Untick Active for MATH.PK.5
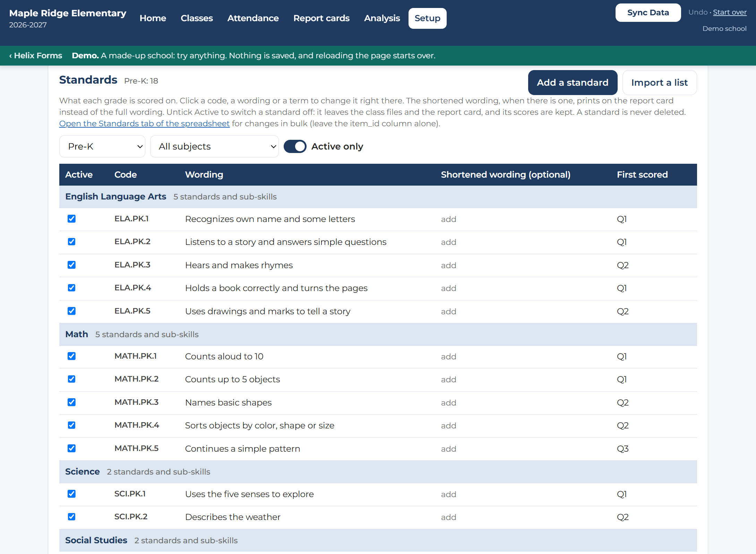Image resolution: width=756 pixels, height=554 pixels. [x=71, y=449]
